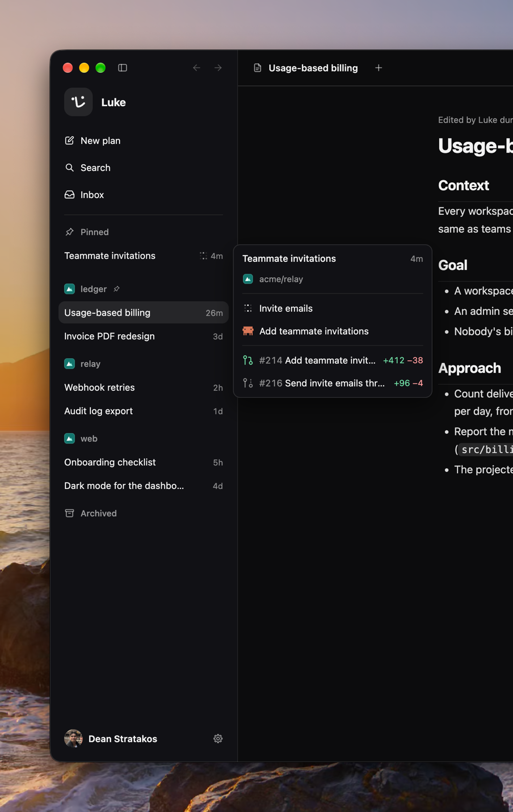Image resolution: width=513 pixels, height=812 pixels.
Task: Open acme/relay repository link
Action: (x=281, y=279)
